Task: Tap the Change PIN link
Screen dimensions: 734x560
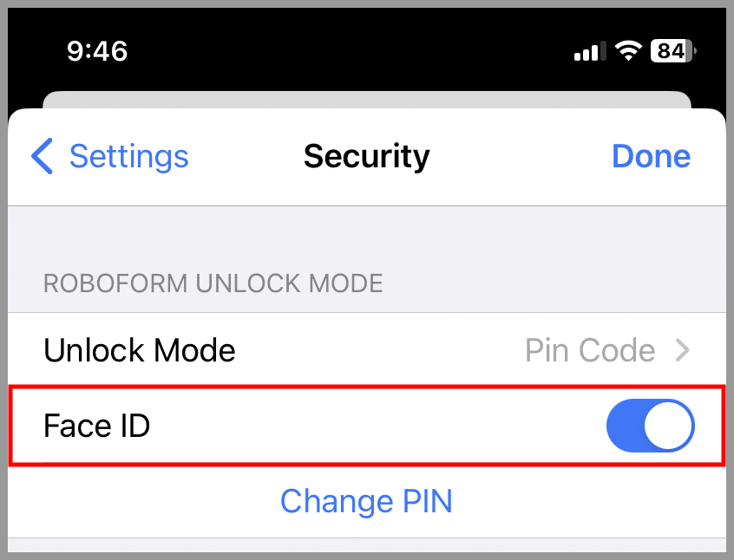Action: click(366, 501)
